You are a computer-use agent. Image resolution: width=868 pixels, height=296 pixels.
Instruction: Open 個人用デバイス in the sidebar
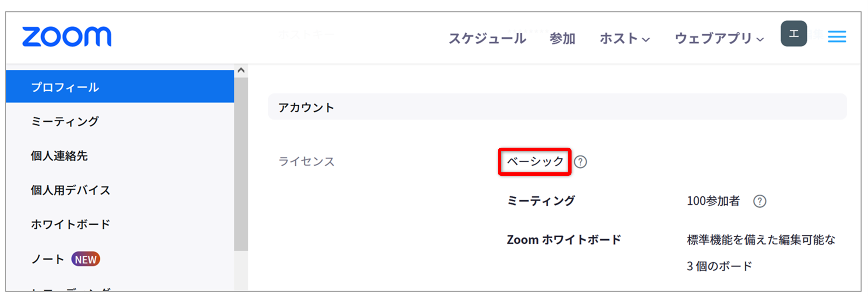coord(120,190)
